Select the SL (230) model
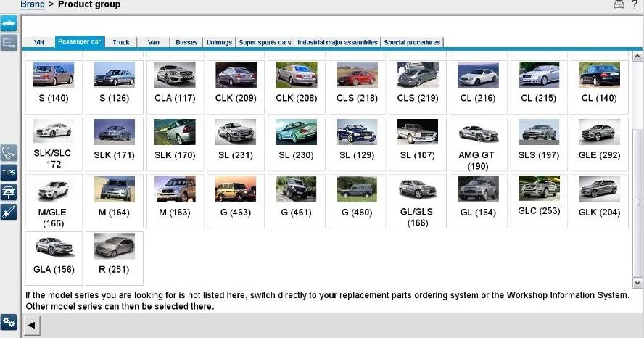This screenshot has height=338, width=644. 296,144
